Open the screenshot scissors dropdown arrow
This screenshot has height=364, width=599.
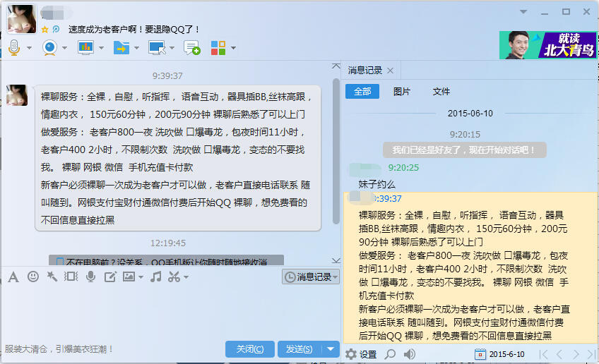(x=185, y=277)
